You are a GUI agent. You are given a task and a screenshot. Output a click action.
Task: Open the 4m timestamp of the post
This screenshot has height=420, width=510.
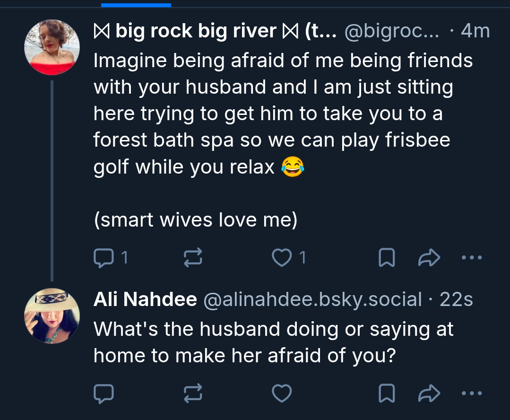tap(475, 31)
